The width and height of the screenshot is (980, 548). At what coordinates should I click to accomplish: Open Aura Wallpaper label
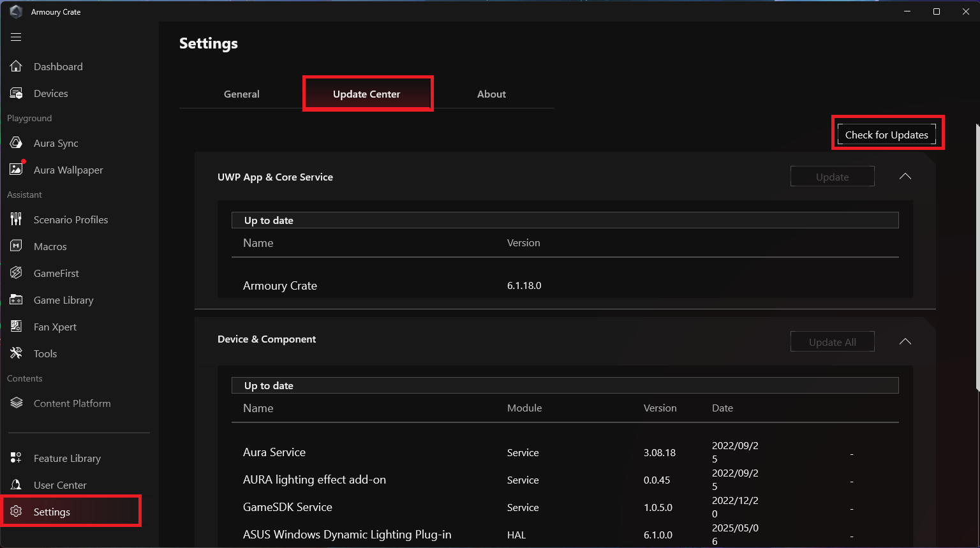pos(68,170)
